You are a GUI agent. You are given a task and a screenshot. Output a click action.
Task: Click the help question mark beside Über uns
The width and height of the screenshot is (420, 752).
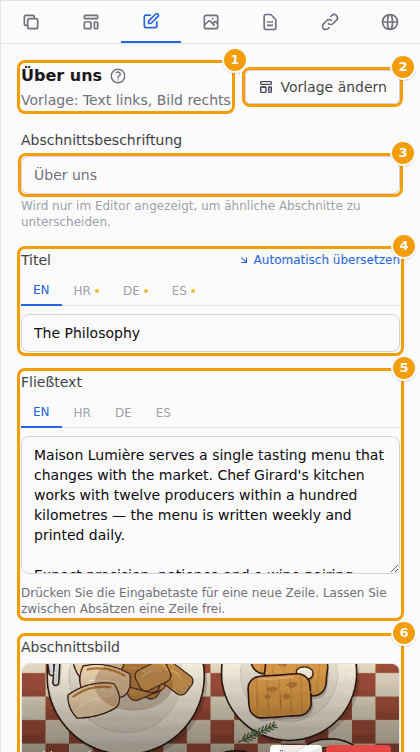[117, 76]
